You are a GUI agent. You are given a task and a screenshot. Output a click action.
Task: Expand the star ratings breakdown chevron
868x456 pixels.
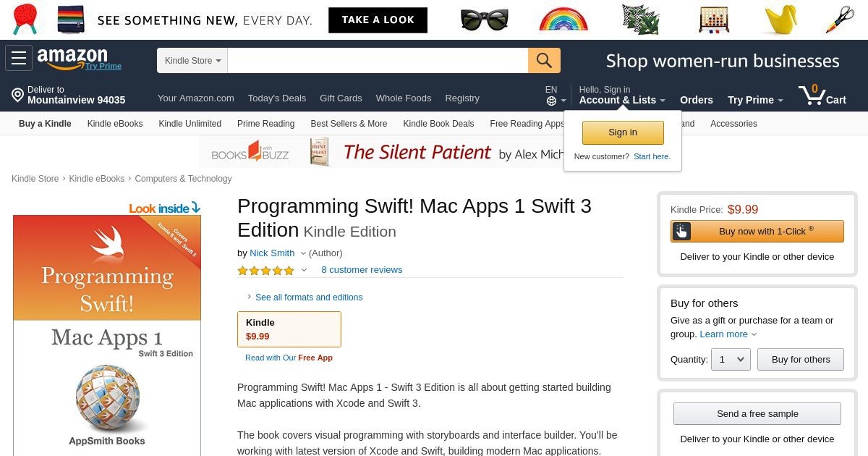(x=304, y=270)
